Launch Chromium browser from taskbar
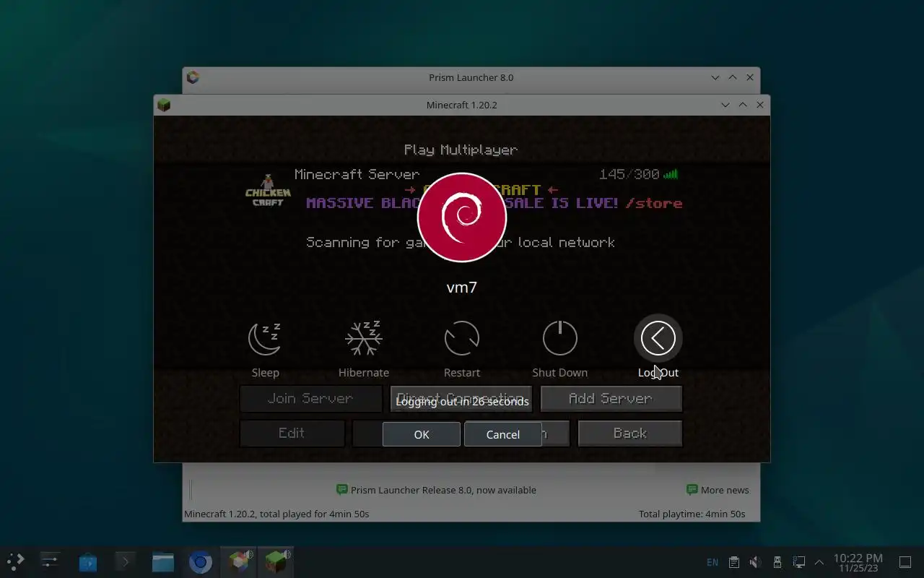 (201, 561)
